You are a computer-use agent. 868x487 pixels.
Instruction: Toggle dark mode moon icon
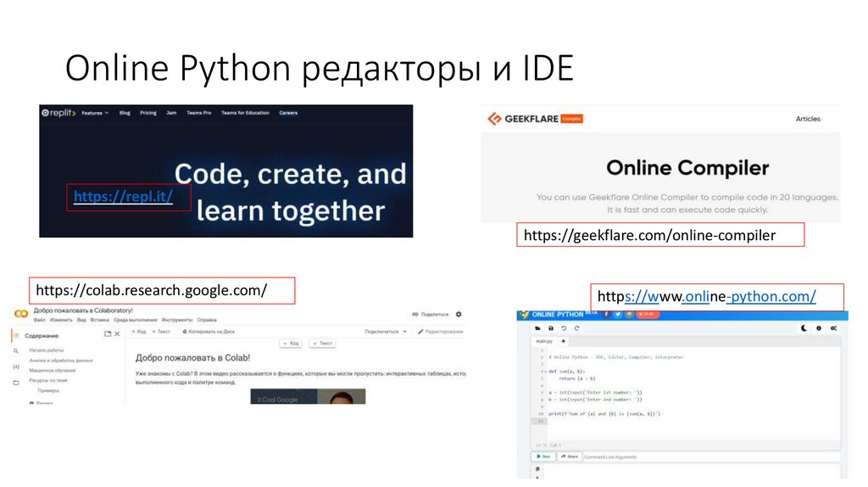[804, 328]
